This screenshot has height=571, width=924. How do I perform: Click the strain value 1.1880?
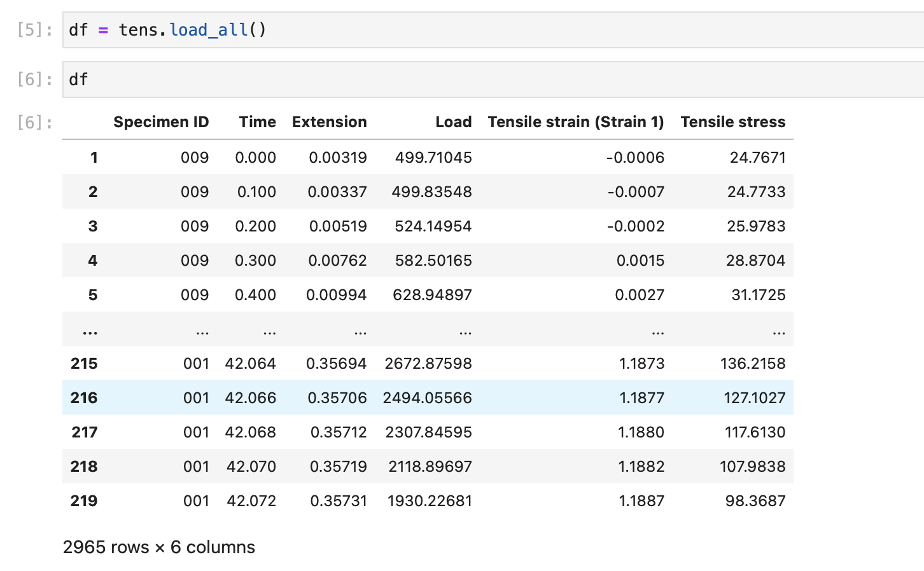tap(641, 432)
